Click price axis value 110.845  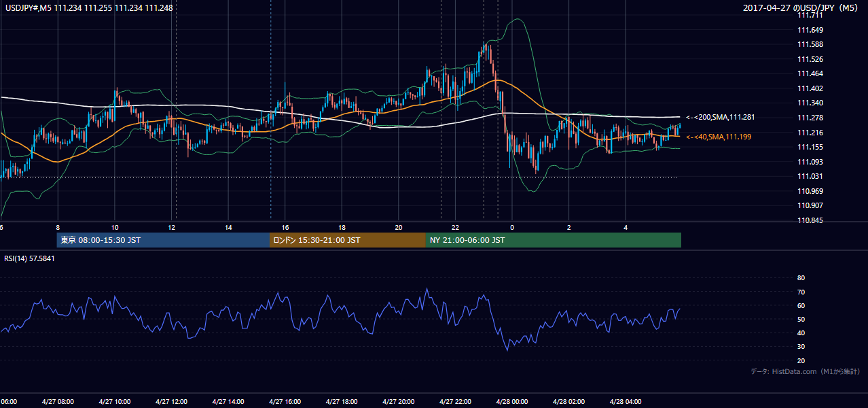point(810,220)
